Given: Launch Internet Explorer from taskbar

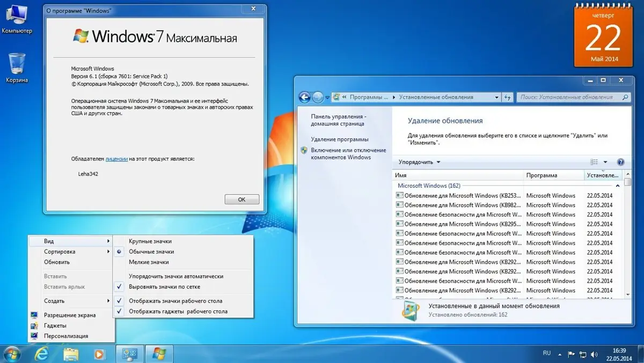Looking at the screenshot, I should pyautogui.click(x=41, y=353).
